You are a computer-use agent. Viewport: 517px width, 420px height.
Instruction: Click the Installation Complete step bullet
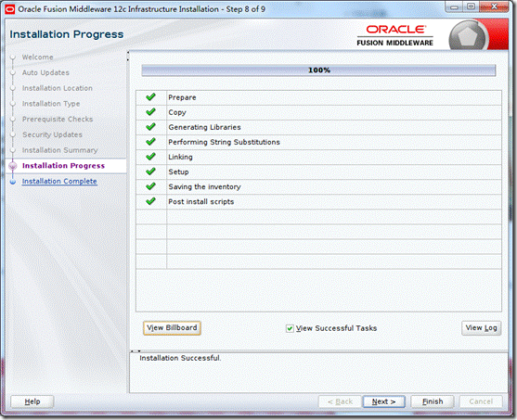pyautogui.click(x=13, y=182)
